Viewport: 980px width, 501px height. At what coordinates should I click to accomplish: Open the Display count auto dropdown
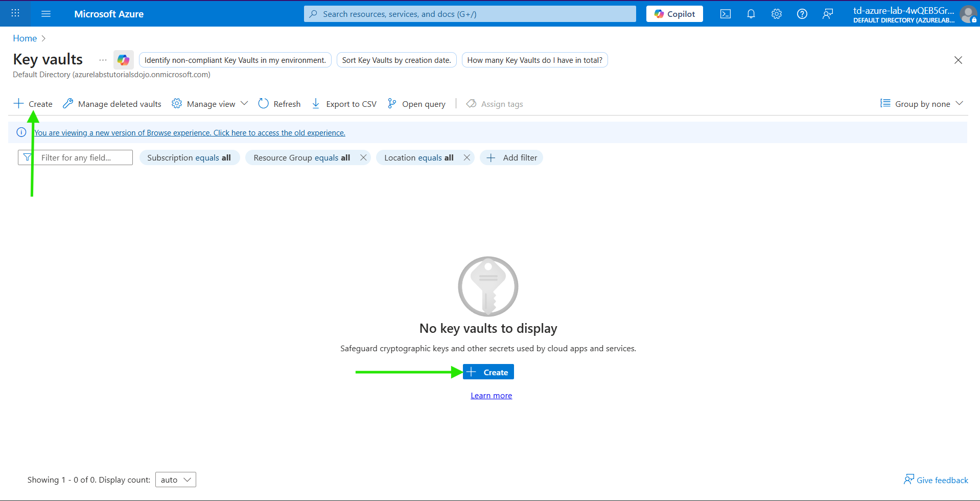click(175, 480)
